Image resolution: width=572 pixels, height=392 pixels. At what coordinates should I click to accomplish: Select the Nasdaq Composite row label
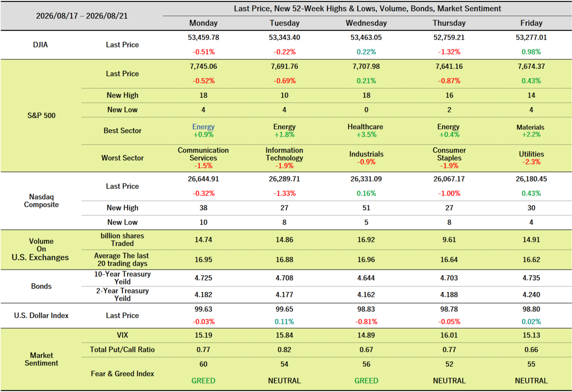[41, 201]
